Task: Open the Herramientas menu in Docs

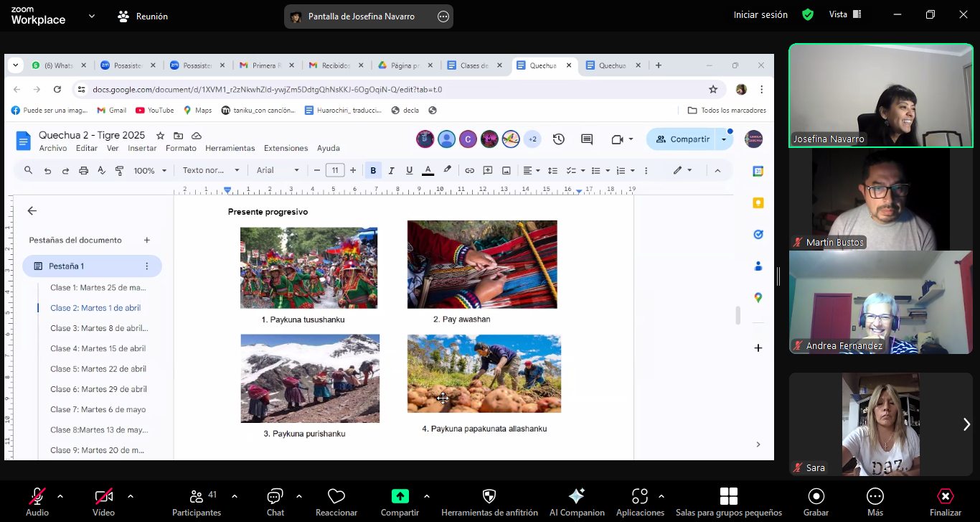Action: (230, 148)
